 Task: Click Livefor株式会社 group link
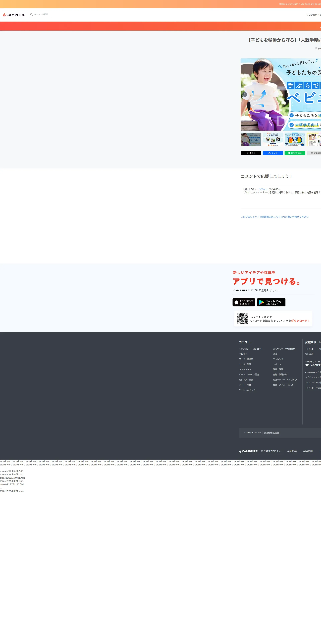tap(271, 433)
